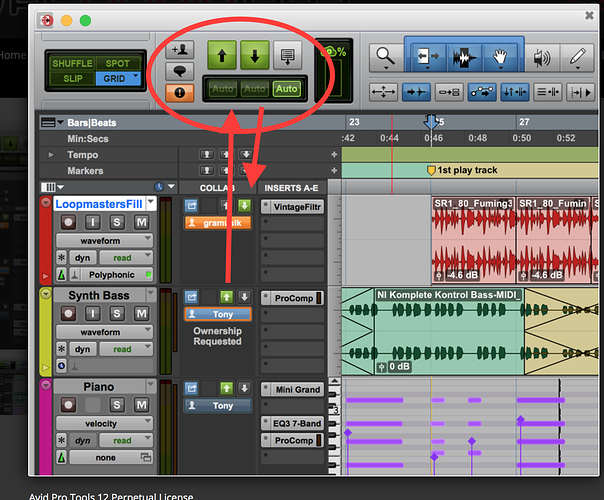Toggle Link Timeline and Edit Selection
Viewport: 604px width, 500px height.
(x=515, y=92)
